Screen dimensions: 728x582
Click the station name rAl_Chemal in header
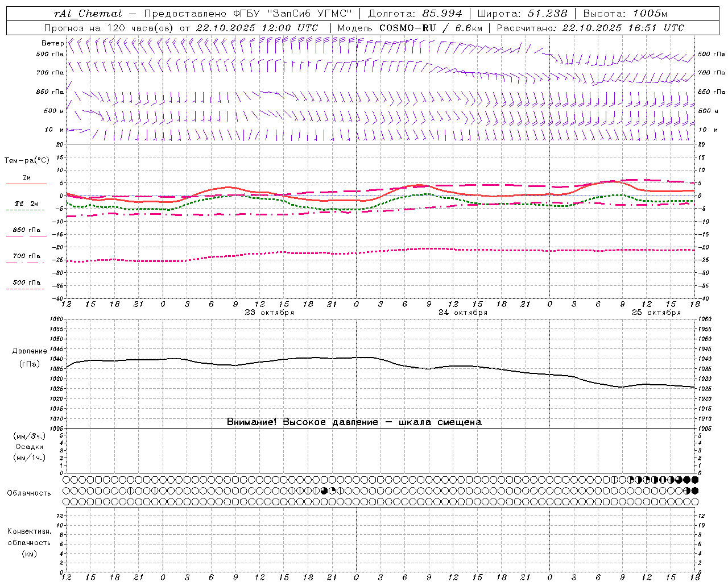pos(88,14)
